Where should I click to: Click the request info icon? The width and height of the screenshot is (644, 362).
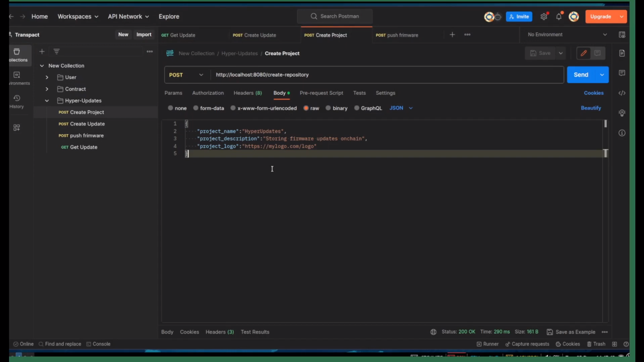622,133
